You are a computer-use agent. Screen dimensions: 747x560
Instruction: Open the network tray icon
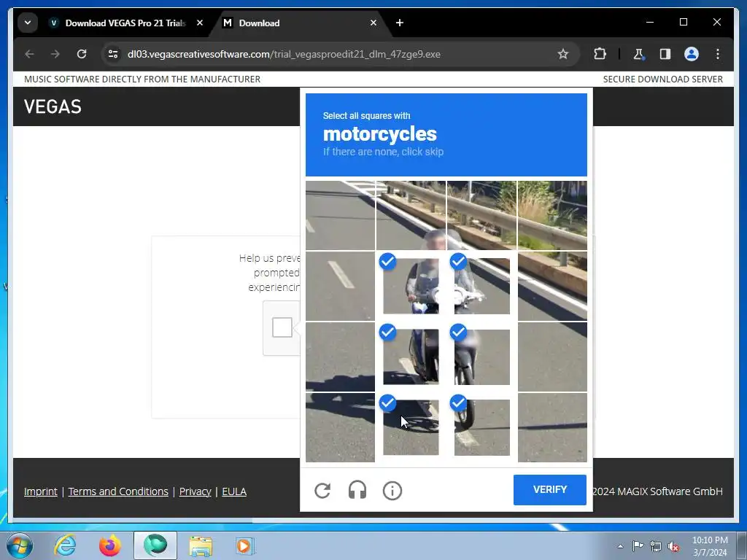click(656, 546)
